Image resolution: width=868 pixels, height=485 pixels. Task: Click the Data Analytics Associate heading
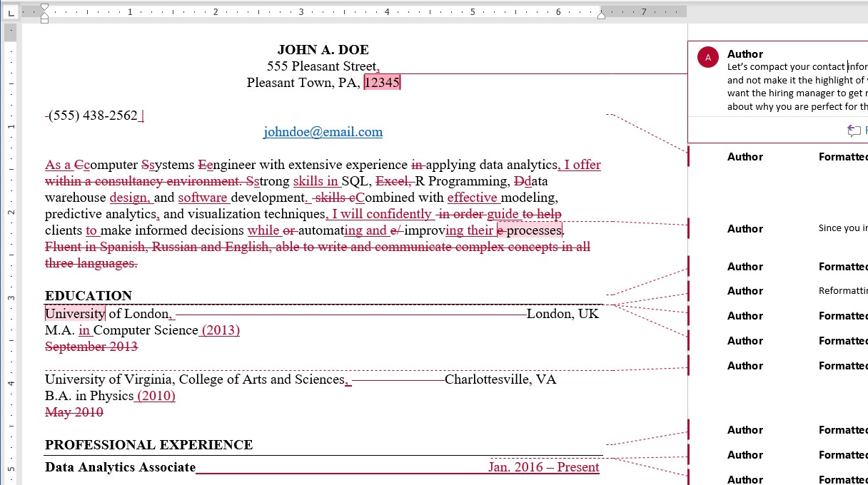(119, 467)
